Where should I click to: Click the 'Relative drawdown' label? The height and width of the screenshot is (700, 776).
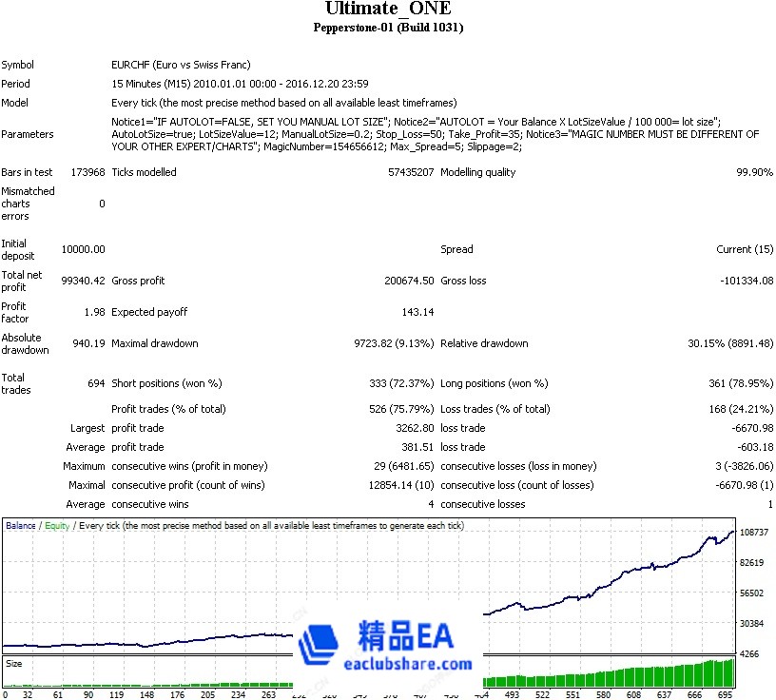484,343
